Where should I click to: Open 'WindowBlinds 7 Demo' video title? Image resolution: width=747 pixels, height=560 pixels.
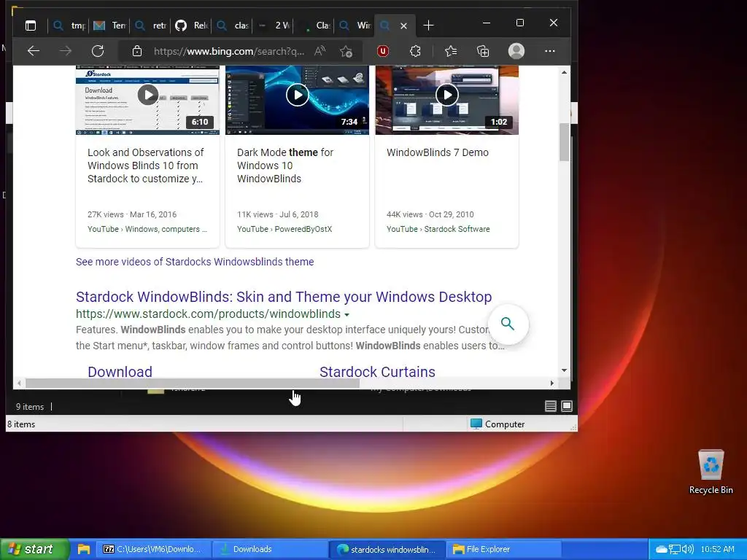438,152
